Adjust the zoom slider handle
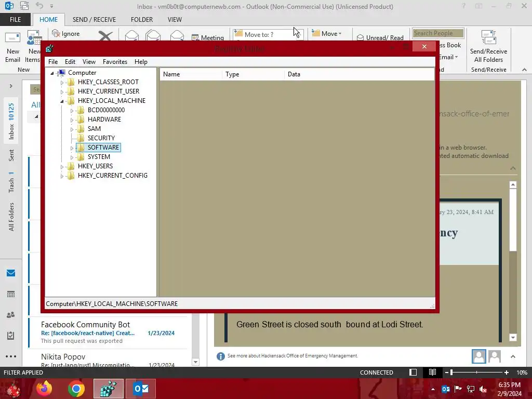This screenshot has width=532, height=399. (451, 373)
